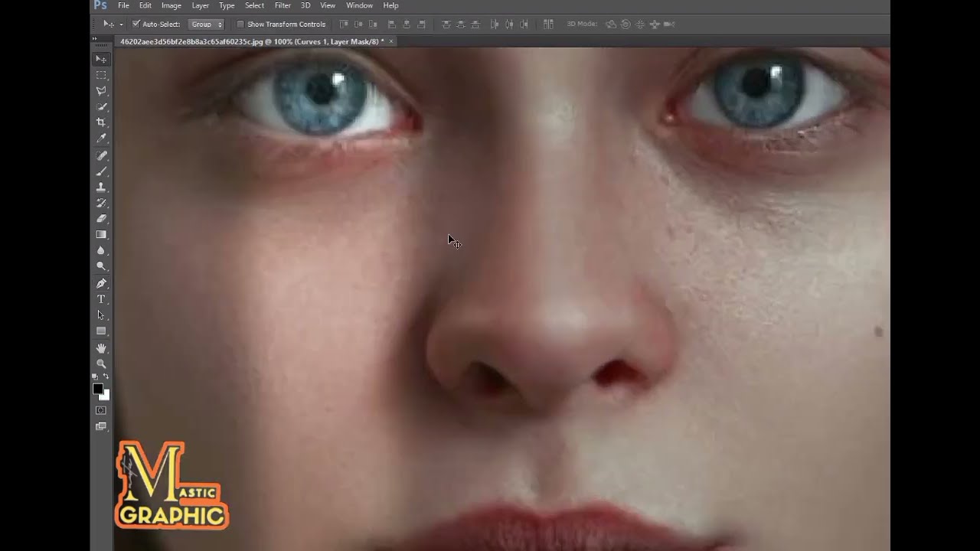The width and height of the screenshot is (980, 551).
Task: Open the Edit menu
Action: point(145,5)
